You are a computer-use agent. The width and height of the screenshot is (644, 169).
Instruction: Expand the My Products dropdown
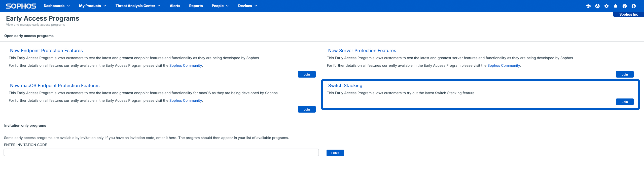click(x=92, y=6)
